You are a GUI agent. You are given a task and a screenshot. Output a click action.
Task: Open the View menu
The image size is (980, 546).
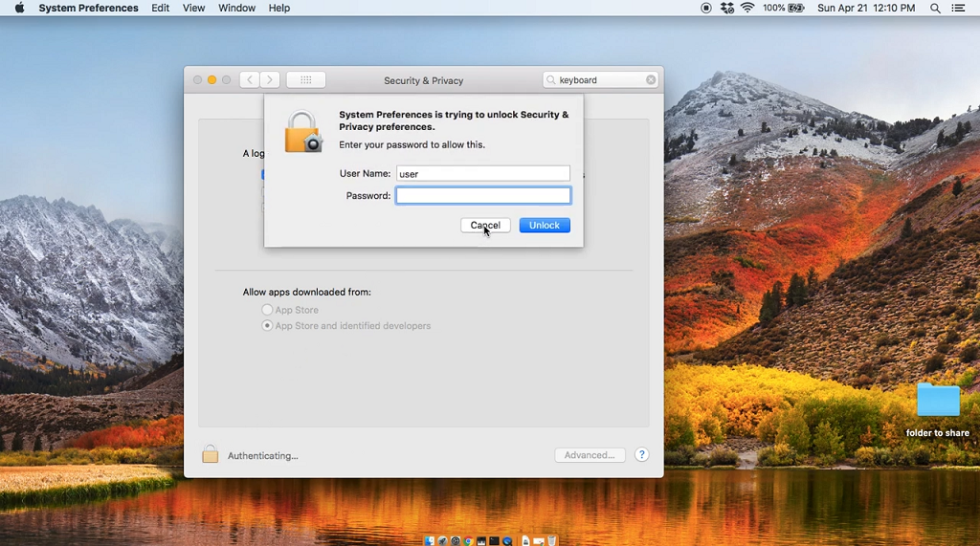193,8
